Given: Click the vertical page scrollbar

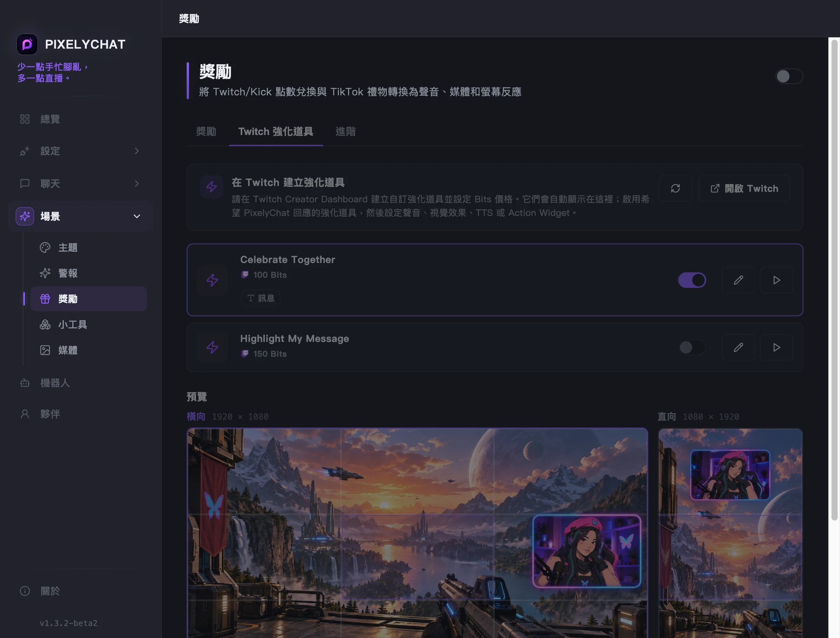Looking at the screenshot, I should pyautogui.click(x=834, y=280).
